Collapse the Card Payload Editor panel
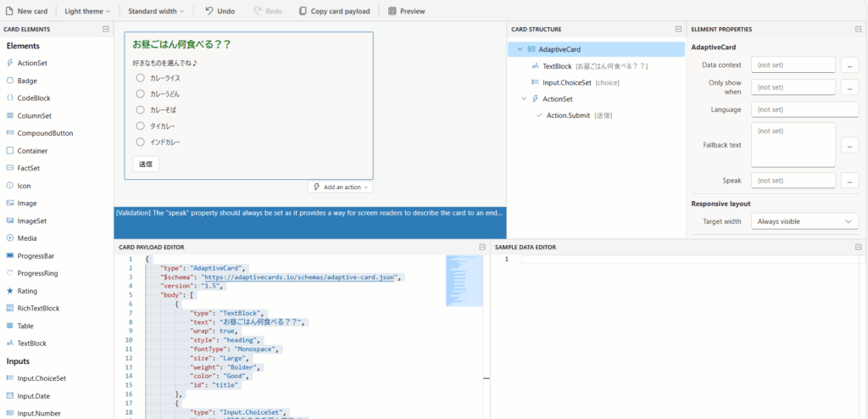The width and height of the screenshot is (868, 419). [481, 247]
